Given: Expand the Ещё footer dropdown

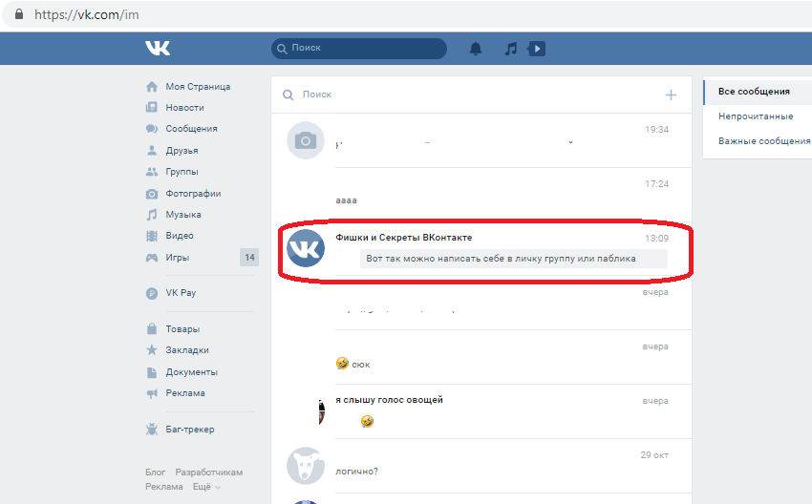Looking at the screenshot, I should (x=206, y=487).
